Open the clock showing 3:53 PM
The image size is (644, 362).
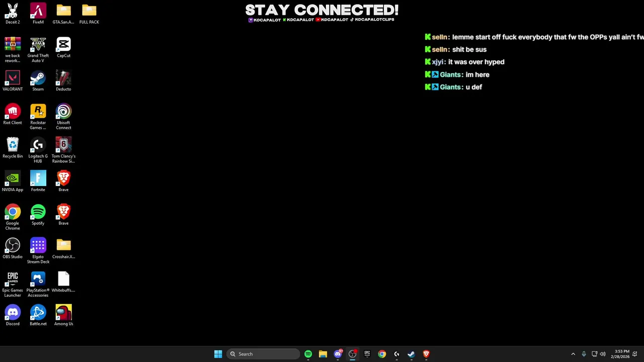click(x=621, y=354)
